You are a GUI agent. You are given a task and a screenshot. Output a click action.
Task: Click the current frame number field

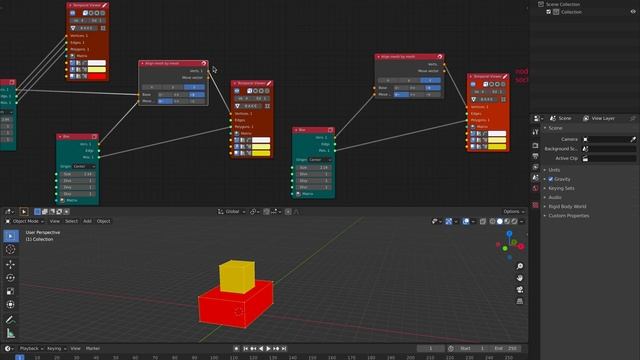click(431, 349)
